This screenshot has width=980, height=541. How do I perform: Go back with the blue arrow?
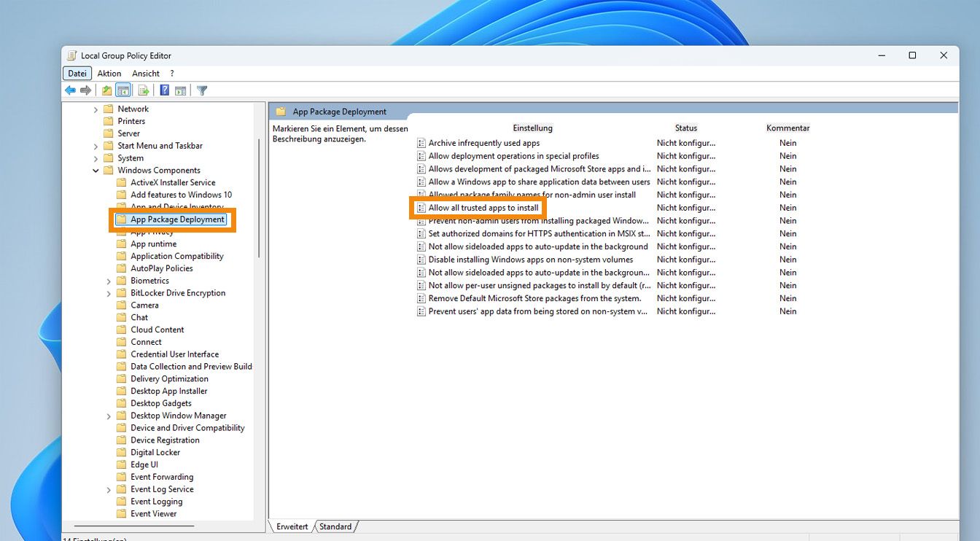tap(70, 90)
